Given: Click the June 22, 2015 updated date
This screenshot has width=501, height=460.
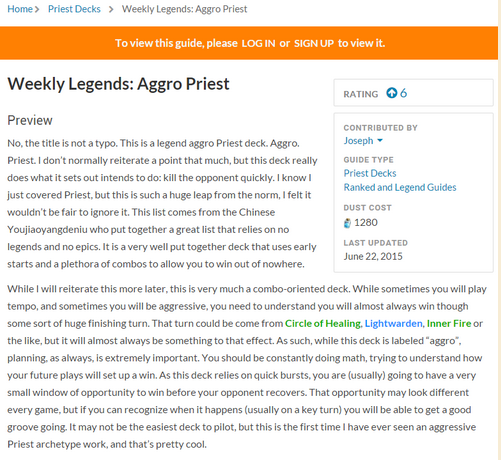Looking at the screenshot, I should 373,256.
